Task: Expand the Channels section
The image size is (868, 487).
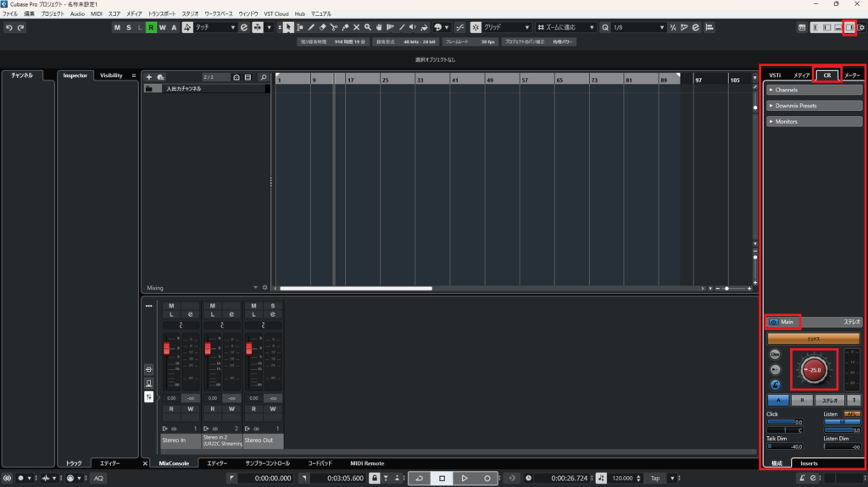Action: pyautogui.click(x=814, y=90)
